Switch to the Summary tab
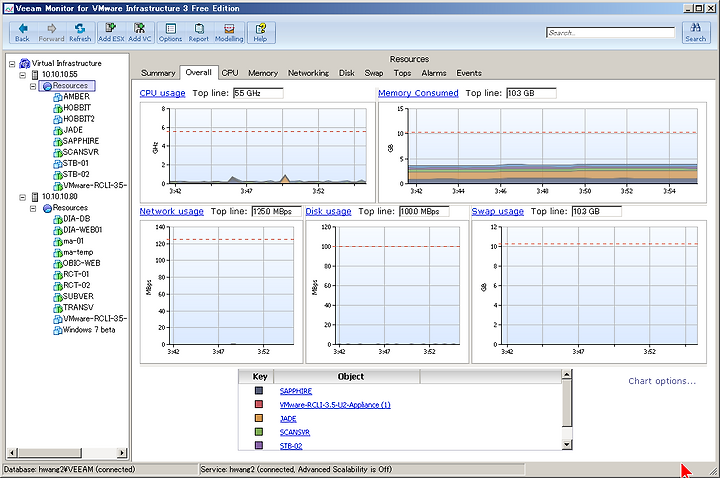 [158, 73]
